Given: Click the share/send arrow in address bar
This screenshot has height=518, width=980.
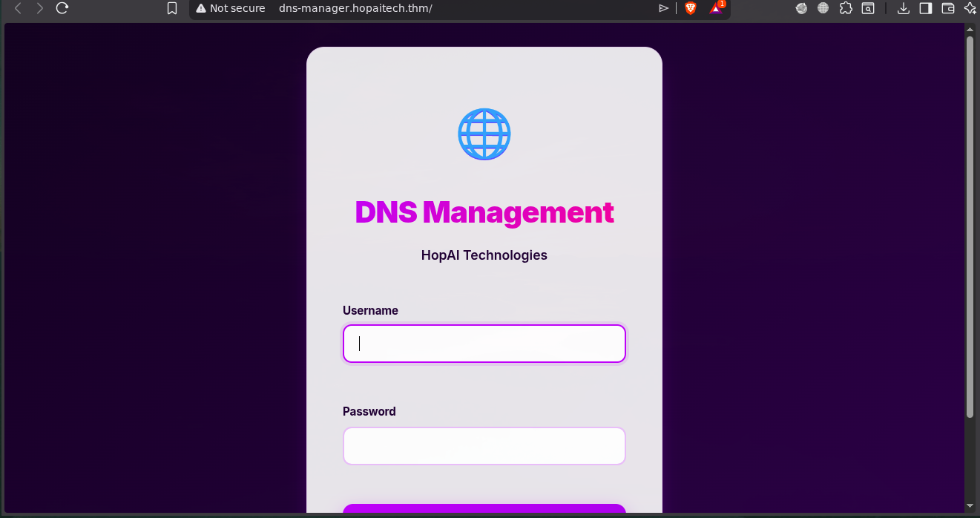Looking at the screenshot, I should click(x=663, y=8).
